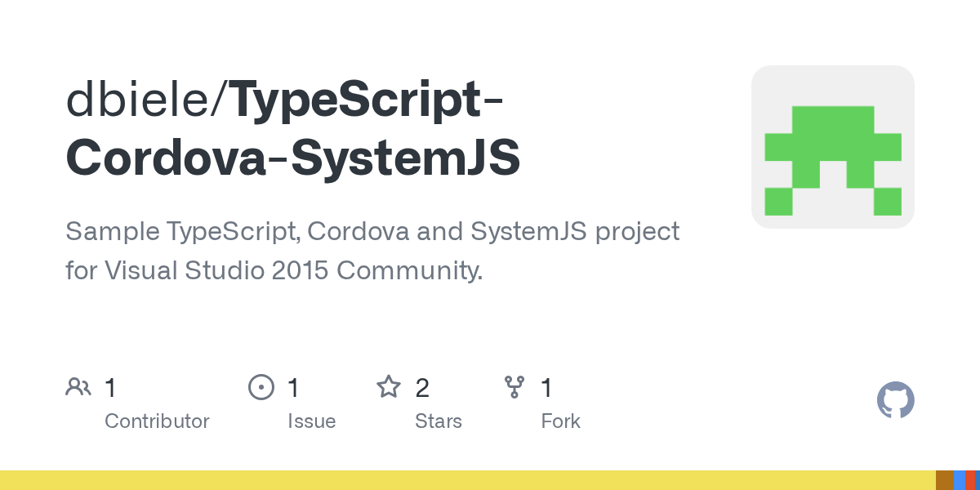Star the repository via the star icon
980x490 pixels.
coord(390,386)
